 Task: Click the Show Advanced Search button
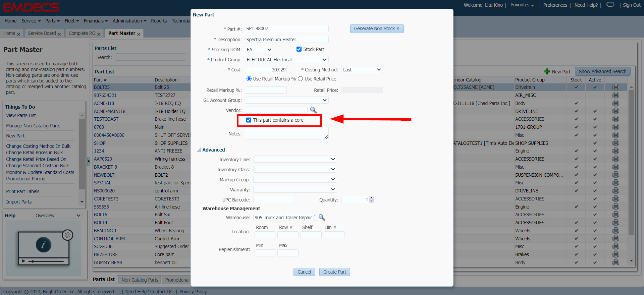point(602,71)
